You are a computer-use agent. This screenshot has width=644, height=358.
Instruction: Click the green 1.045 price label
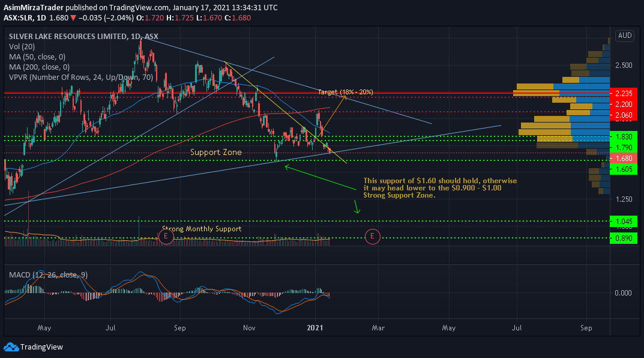(x=624, y=222)
